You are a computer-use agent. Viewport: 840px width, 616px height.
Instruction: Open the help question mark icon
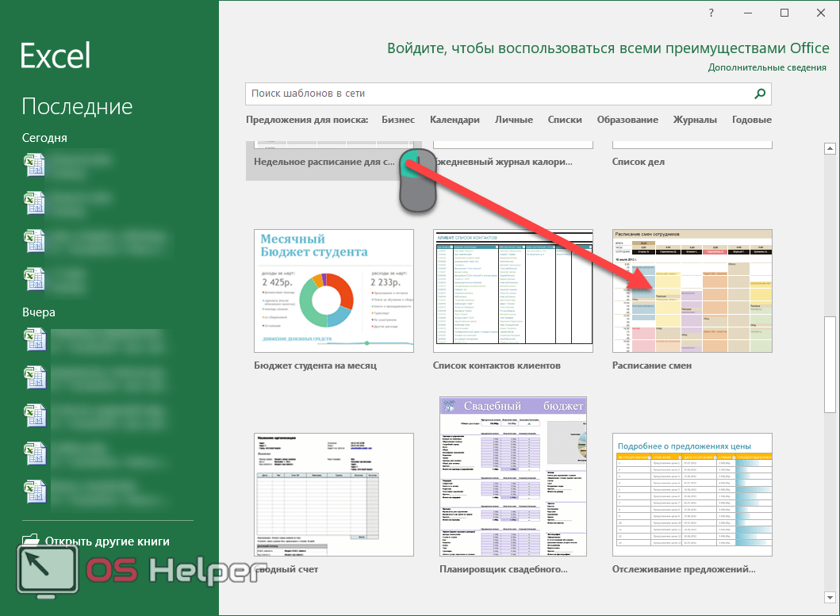pyautogui.click(x=711, y=13)
